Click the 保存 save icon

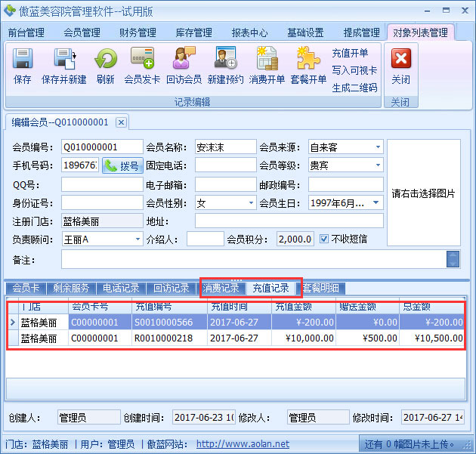pos(23,60)
